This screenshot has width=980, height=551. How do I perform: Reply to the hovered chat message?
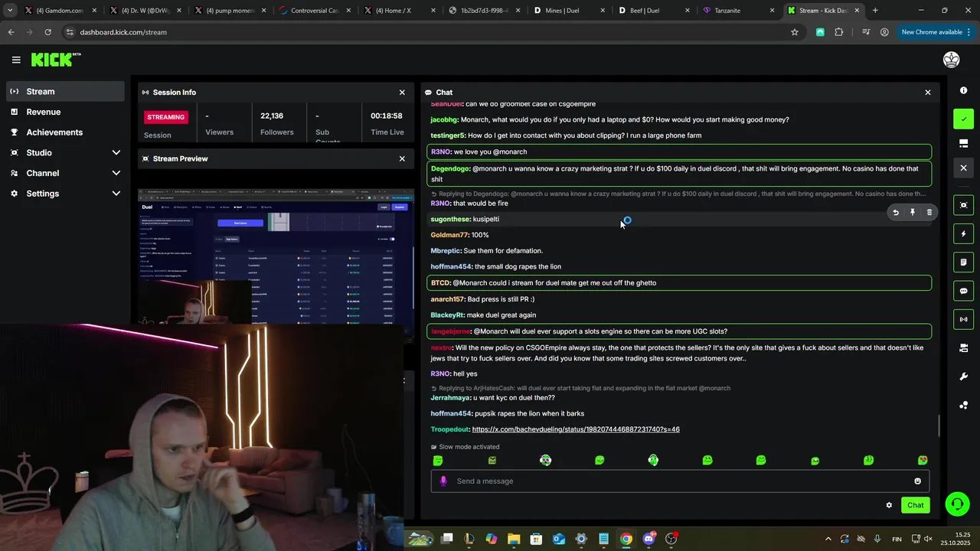(x=896, y=212)
